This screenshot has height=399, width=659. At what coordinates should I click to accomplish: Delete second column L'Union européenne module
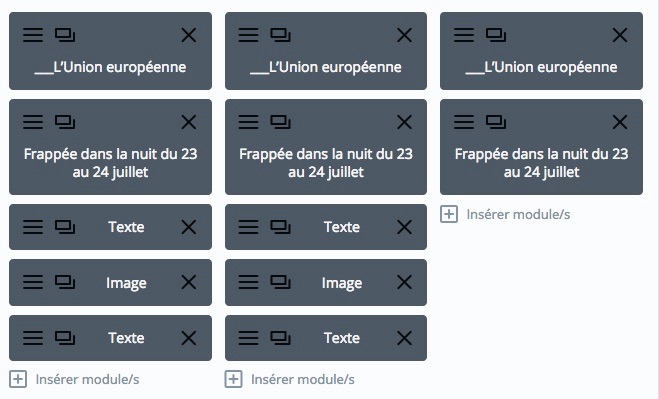pyautogui.click(x=404, y=35)
